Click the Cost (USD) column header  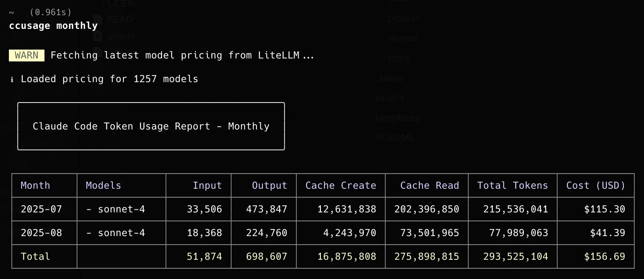tap(595, 185)
